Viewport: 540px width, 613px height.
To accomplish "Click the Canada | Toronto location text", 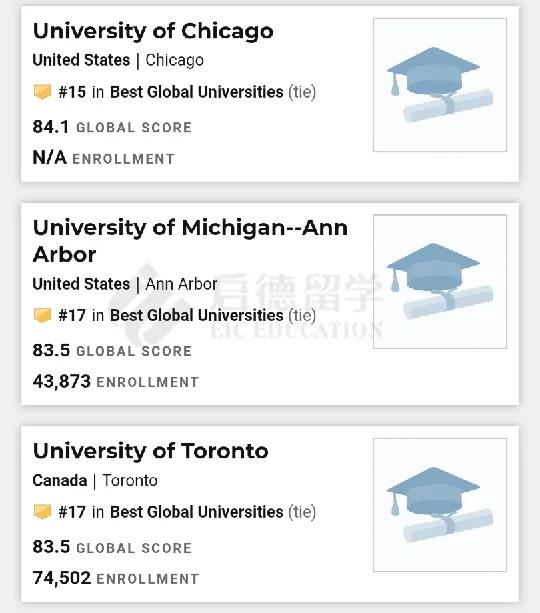I will 95,480.
